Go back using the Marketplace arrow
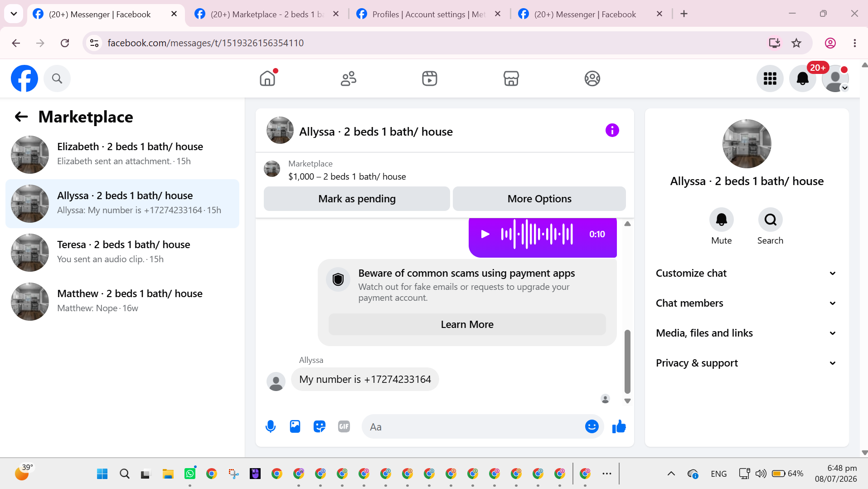This screenshot has width=868, height=489. 21,117
